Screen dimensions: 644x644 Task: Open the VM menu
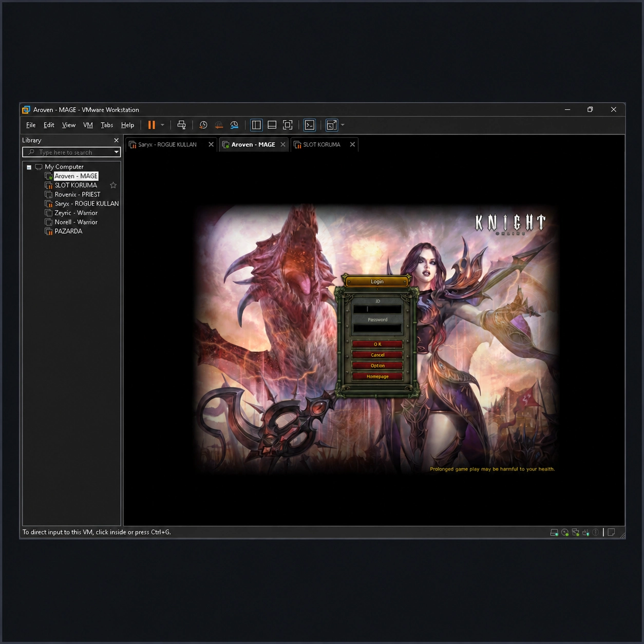point(88,125)
